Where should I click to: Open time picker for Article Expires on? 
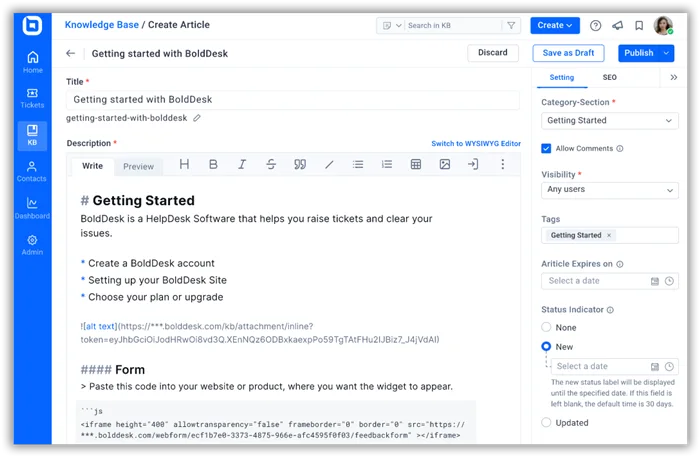(x=669, y=281)
